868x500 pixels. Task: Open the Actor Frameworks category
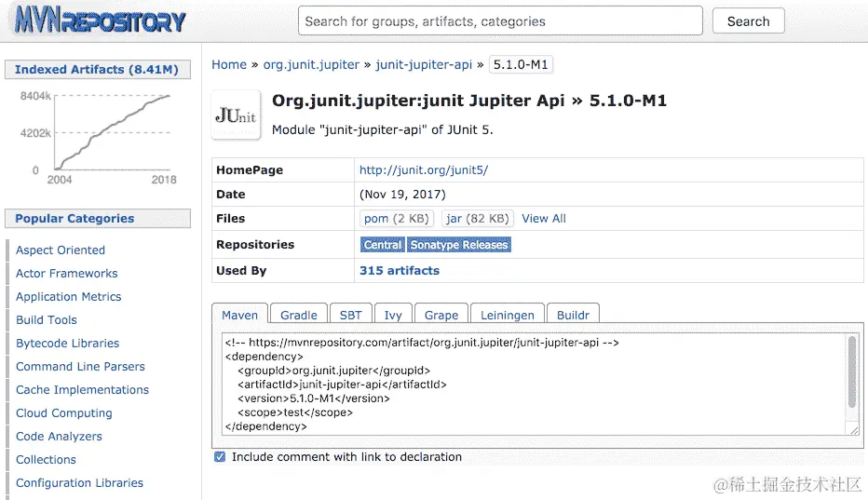point(66,273)
